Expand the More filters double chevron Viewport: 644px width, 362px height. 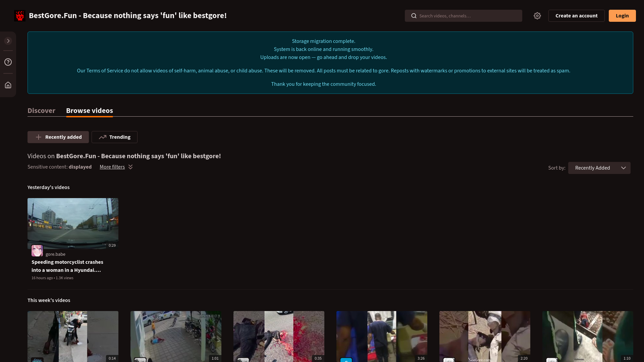[x=130, y=167]
